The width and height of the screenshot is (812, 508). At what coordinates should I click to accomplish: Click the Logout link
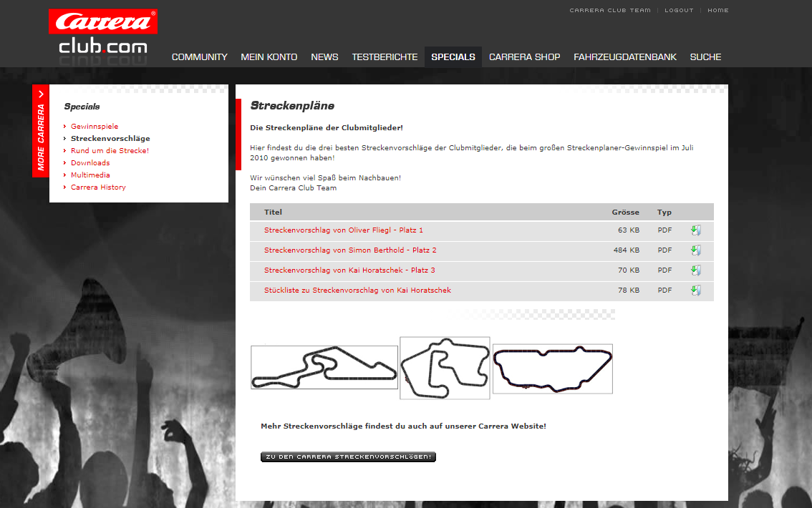679,10
